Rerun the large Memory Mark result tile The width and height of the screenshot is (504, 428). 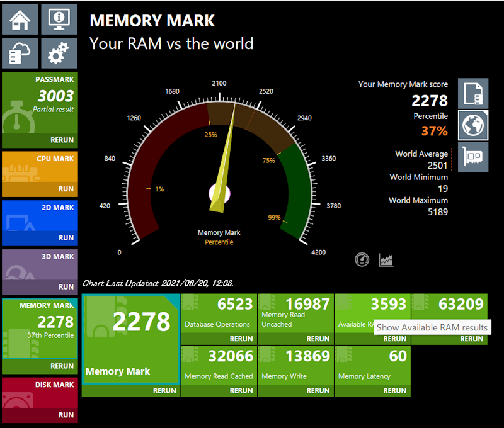131,391
